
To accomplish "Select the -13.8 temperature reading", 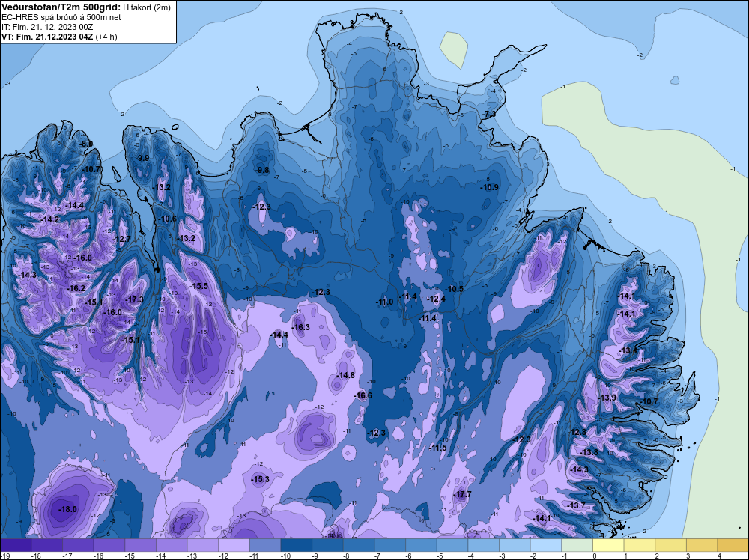I will tap(589, 453).
